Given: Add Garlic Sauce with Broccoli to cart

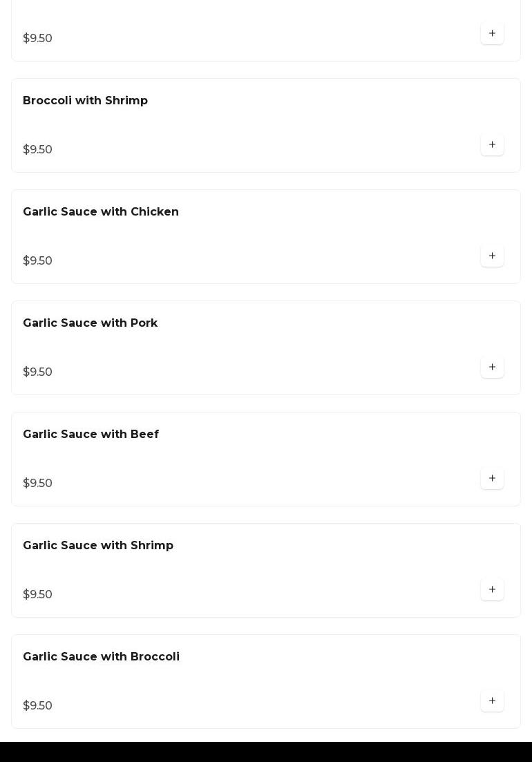Looking at the screenshot, I should click(x=492, y=701).
